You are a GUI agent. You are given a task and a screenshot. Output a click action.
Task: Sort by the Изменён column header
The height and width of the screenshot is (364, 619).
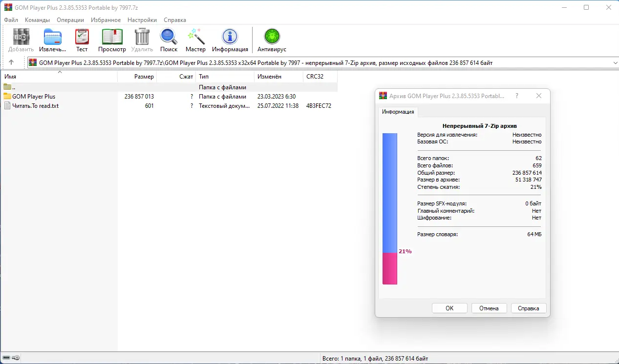pyautogui.click(x=278, y=77)
